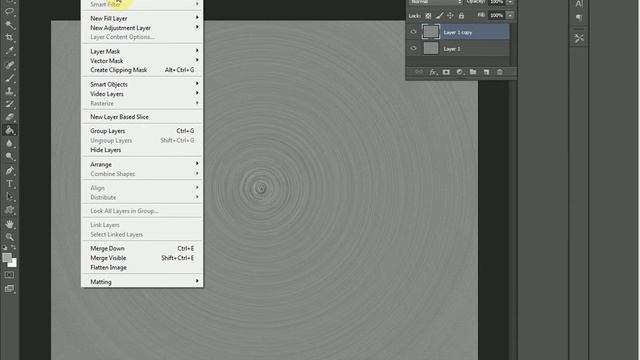This screenshot has height=360, width=640.
Task: Choose Hide Layers menu item
Action: click(142, 150)
